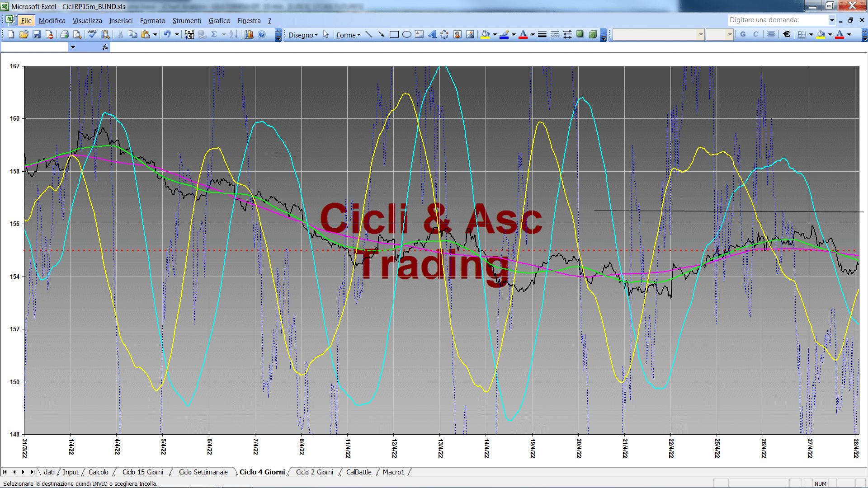
Task: Click the Open folder icon
Action: pyautogui.click(x=24, y=34)
